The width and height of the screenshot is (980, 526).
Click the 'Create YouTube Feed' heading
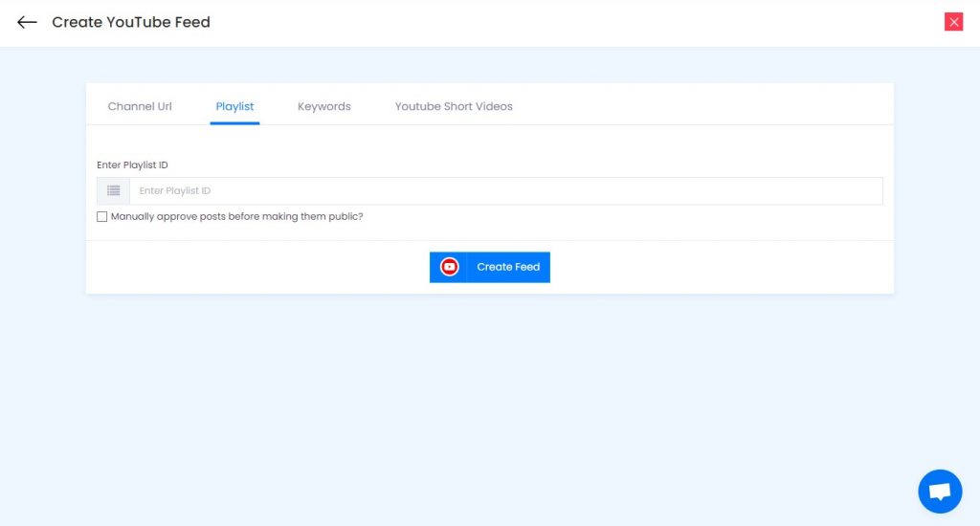click(x=131, y=22)
